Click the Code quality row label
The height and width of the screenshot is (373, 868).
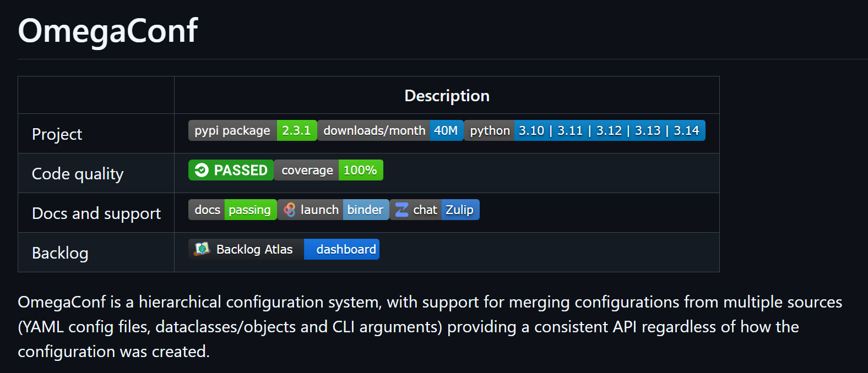[78, 173]
